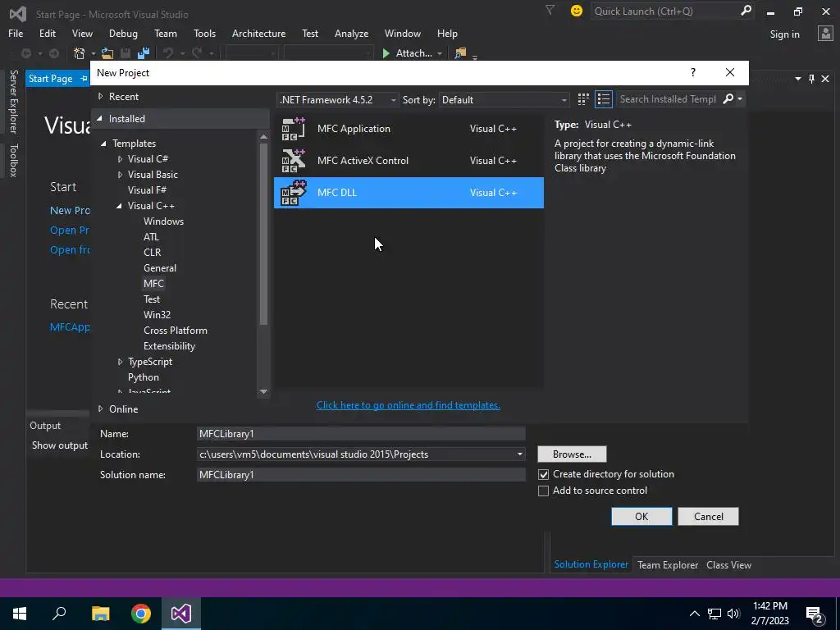Click the Visual Studio taskbar icon

pyautogui.click(x=181, y=614)
